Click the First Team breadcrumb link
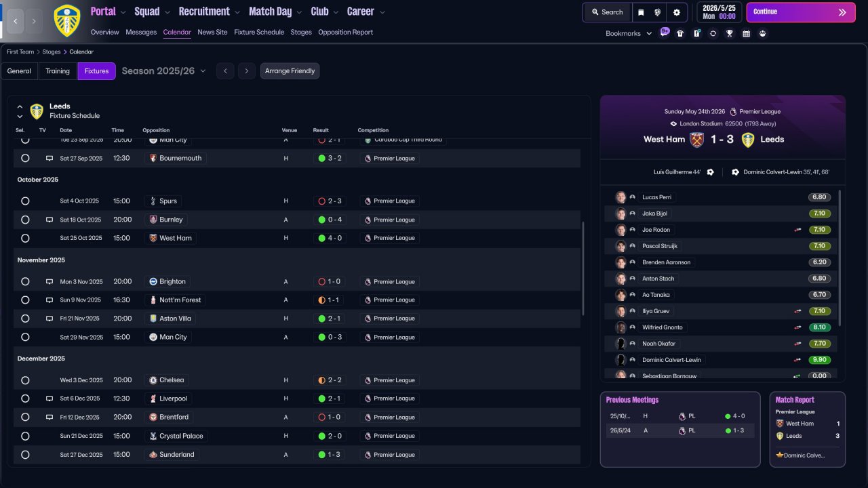 (20, 52)
